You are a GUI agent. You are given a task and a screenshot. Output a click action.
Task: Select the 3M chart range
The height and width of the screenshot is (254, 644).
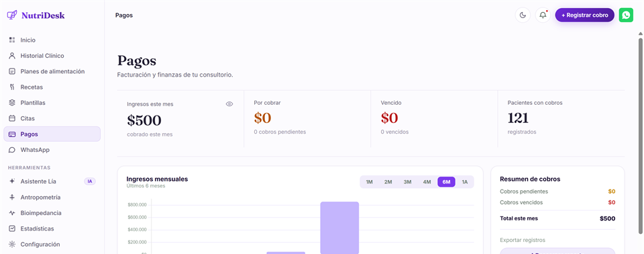(x=407, y=182)
